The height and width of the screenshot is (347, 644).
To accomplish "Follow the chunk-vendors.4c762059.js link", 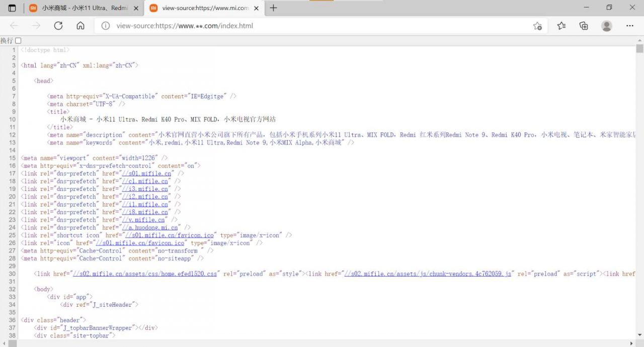I will pos(428,274).
